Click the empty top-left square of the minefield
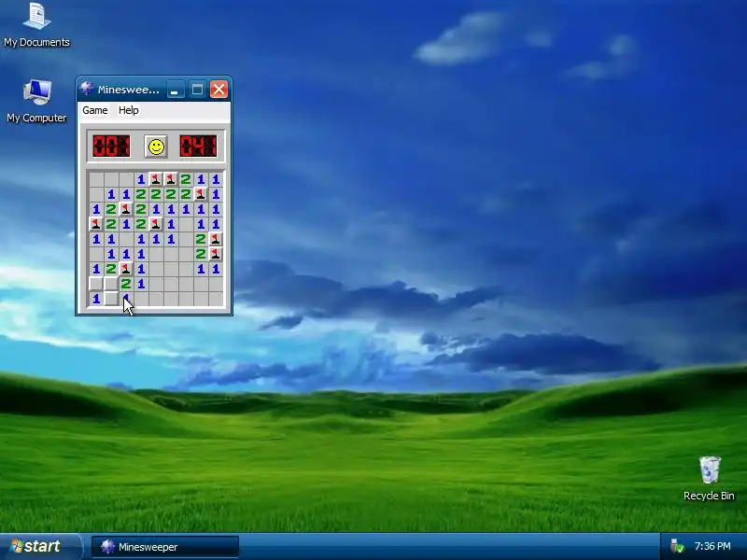Viewport: 747px width, 560px height. (x=96, y=179)
